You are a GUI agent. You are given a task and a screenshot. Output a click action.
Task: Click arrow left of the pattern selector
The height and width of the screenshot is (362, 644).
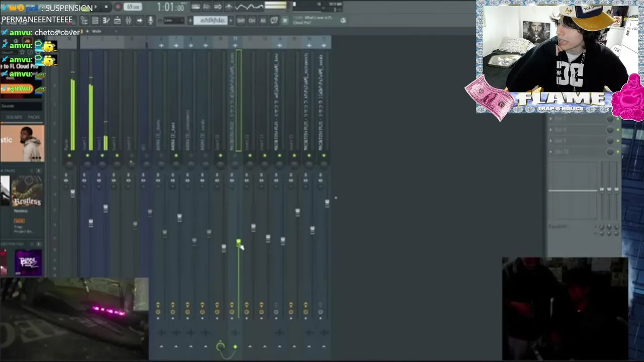click(190, 20)
